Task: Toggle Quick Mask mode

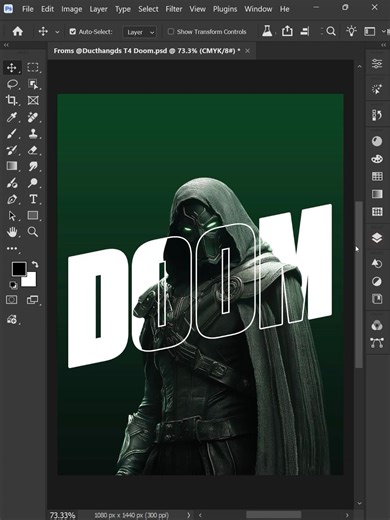Action: tap(12, 300)
